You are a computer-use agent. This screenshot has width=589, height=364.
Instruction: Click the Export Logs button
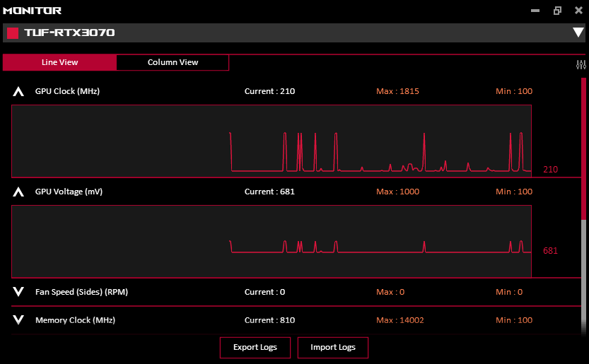[x=255, y=348]
